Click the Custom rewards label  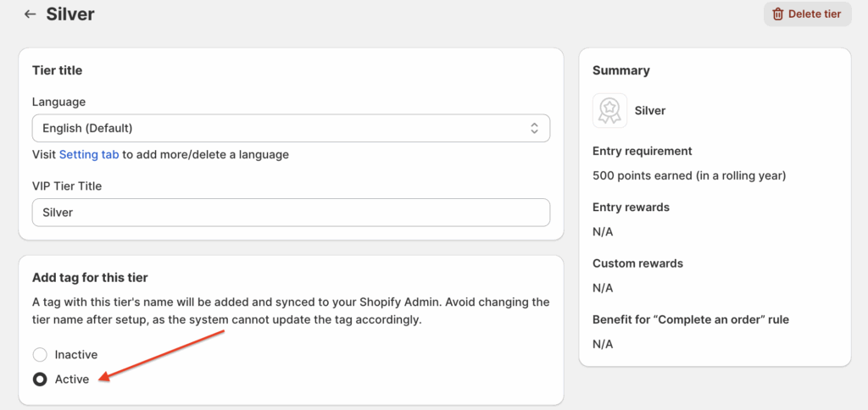637,263
